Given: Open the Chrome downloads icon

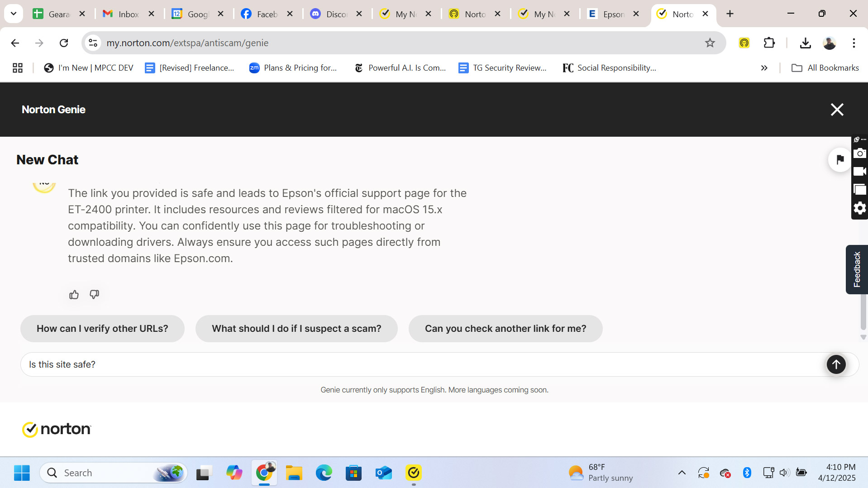Looking at the screenshot, I should [x=805, y=43].
